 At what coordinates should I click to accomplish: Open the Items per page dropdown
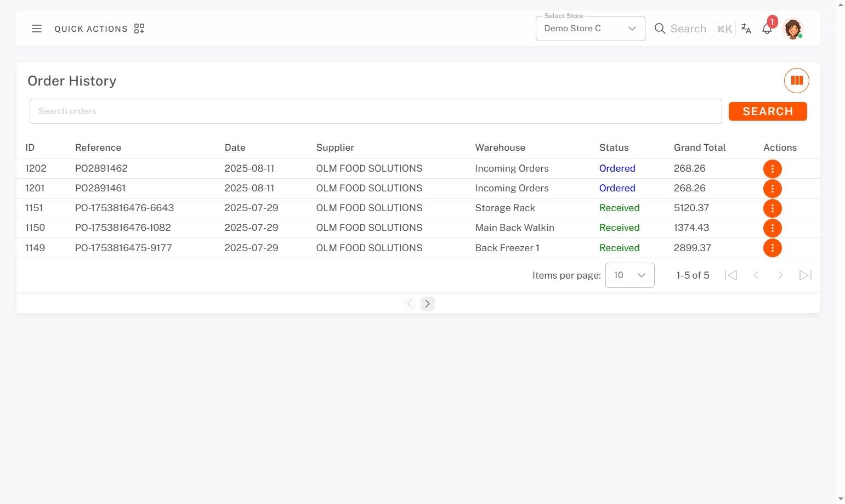[630, 275]
